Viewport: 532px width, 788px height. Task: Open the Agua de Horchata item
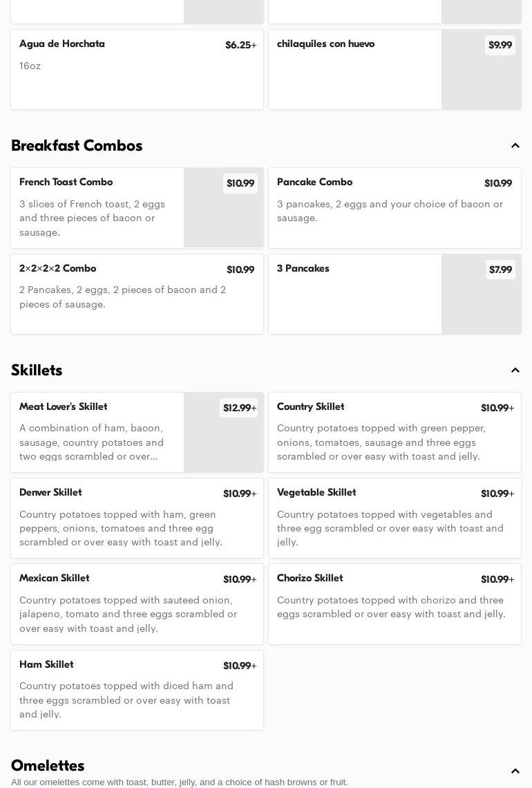click(137, 69)
